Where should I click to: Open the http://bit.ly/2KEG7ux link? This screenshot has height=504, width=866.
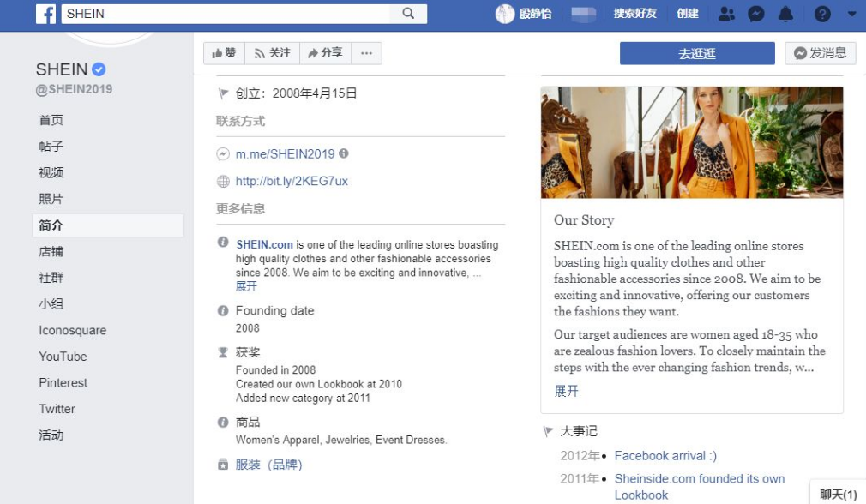click(292, 181)
